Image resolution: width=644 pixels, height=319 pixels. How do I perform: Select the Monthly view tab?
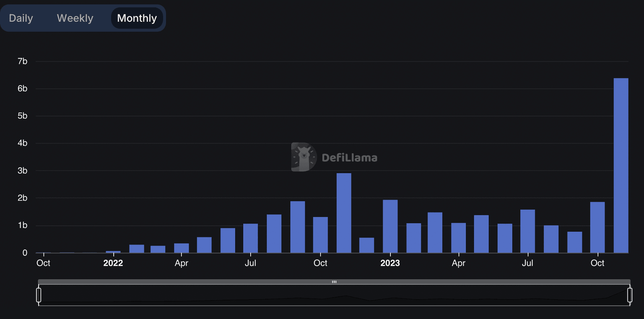137,18
